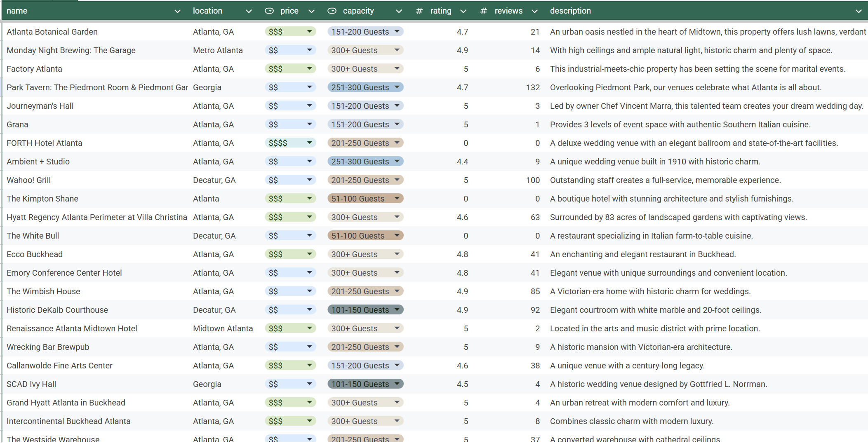Screen dimensions: 868x443
Task: Open price chip for Wahoo! Grill
Action: (x=290, y=180)
